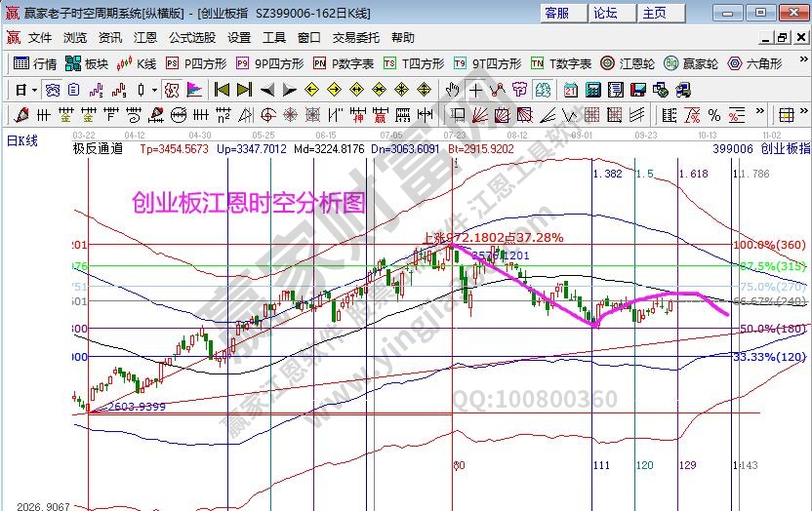Screen dimensions: 812x511
Task: Click the calendar date icon
Action: 570,90
